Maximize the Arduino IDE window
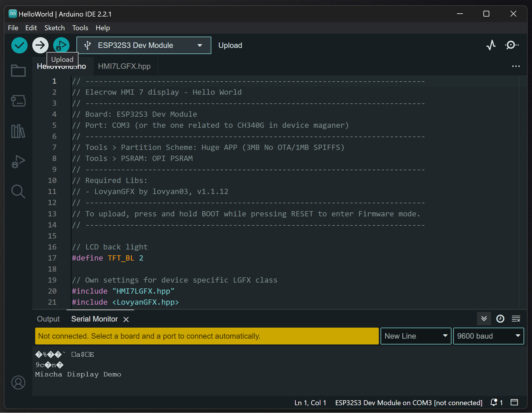532x413 pixels. coord(486,14)
